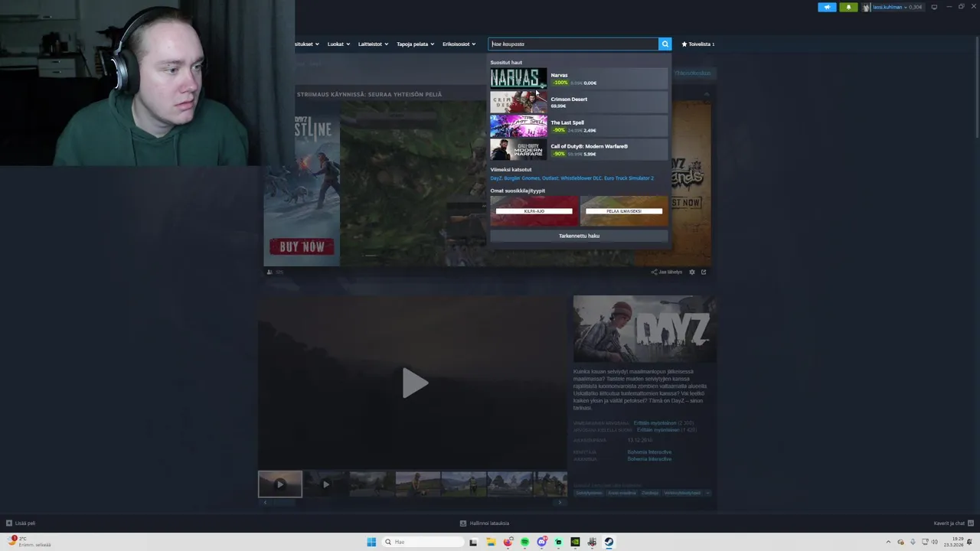This screenshot has height=551, width=980.
Task: Open File Explorer from the taskbar
Action: (x=491, y=542)
